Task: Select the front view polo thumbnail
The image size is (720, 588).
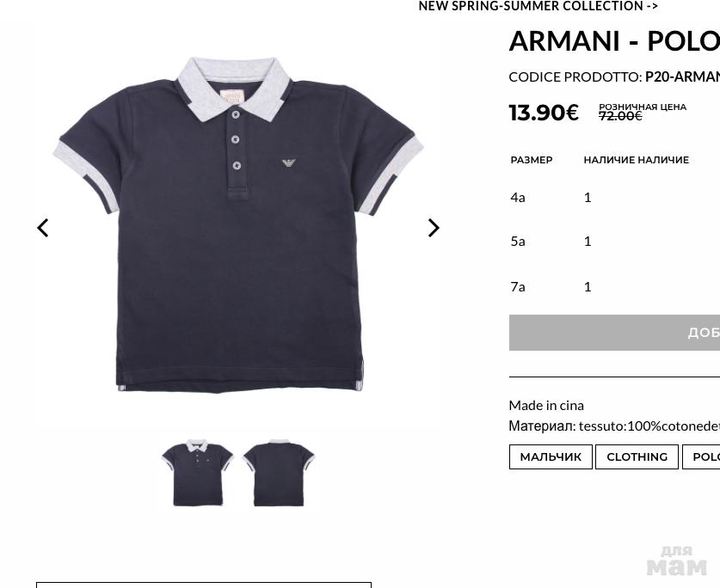Action: [199, 472]
